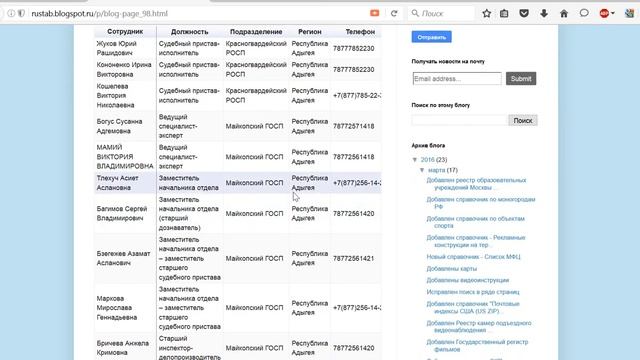This screenshot has height=360, width=640.
Task: Click the site info icon in address bar
Action: [x=11, y=13]
